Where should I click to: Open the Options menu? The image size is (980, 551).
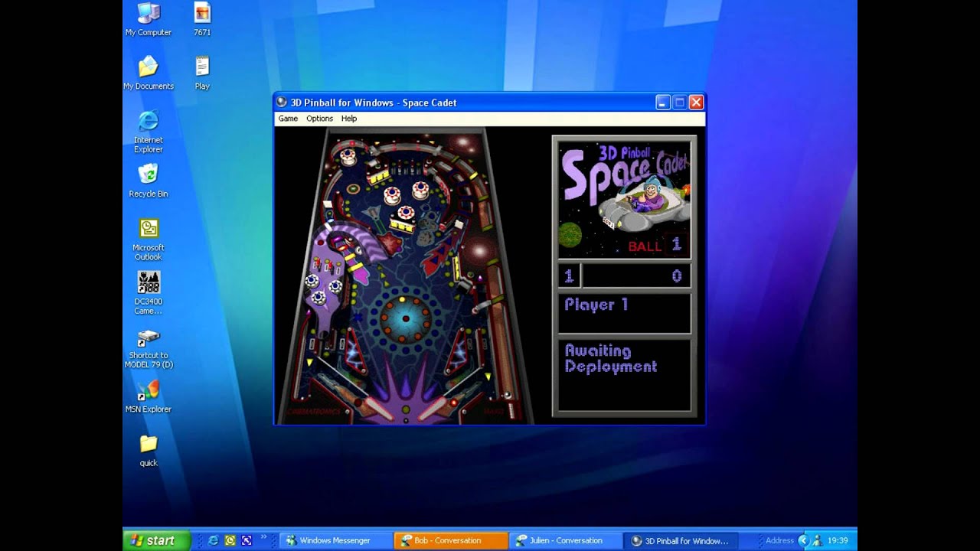pyautogui.click(x=319, y=119)
